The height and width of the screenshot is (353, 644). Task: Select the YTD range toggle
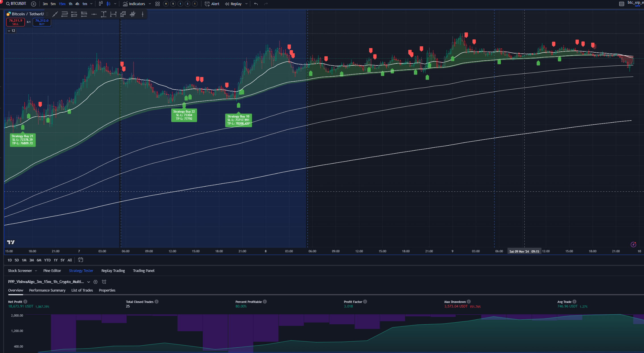[x=47, y=260]
